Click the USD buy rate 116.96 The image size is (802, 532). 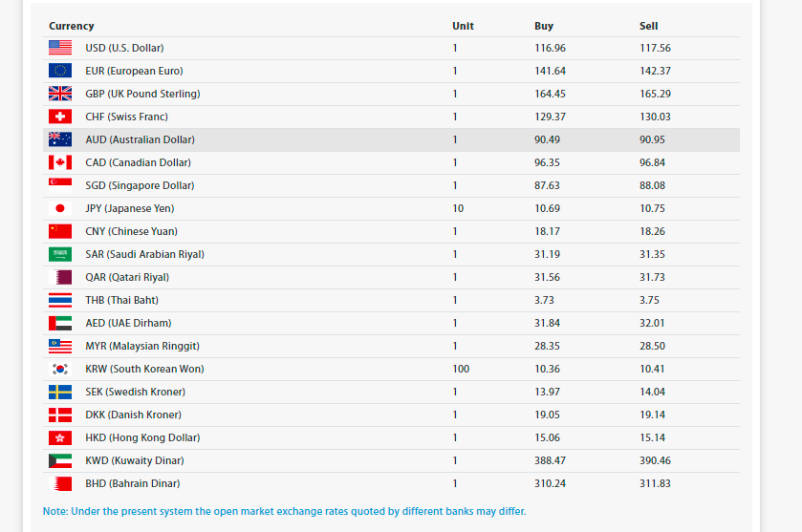click(550, 48)
